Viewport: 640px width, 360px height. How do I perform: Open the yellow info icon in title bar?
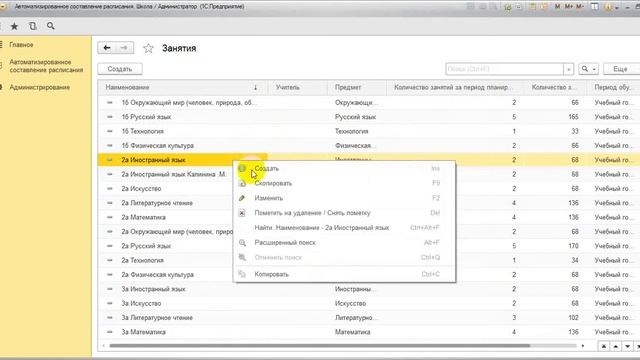[x=608, y=7]
